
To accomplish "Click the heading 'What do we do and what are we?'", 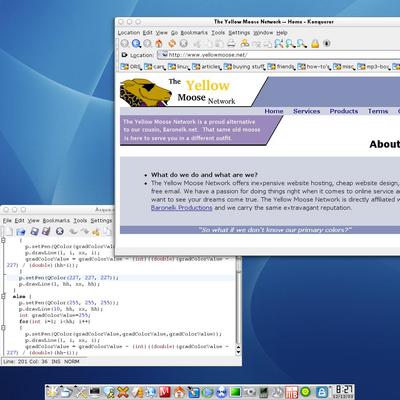I will (204, 175).
